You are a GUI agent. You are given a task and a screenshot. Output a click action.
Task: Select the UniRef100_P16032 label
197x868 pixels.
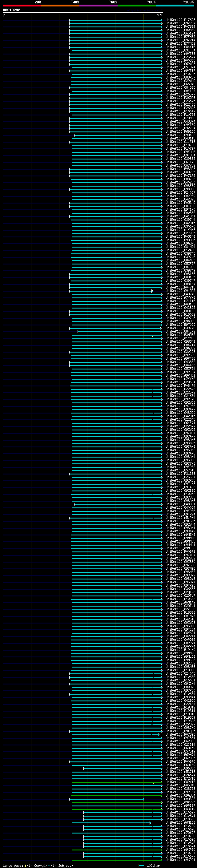tap(180, 314)
